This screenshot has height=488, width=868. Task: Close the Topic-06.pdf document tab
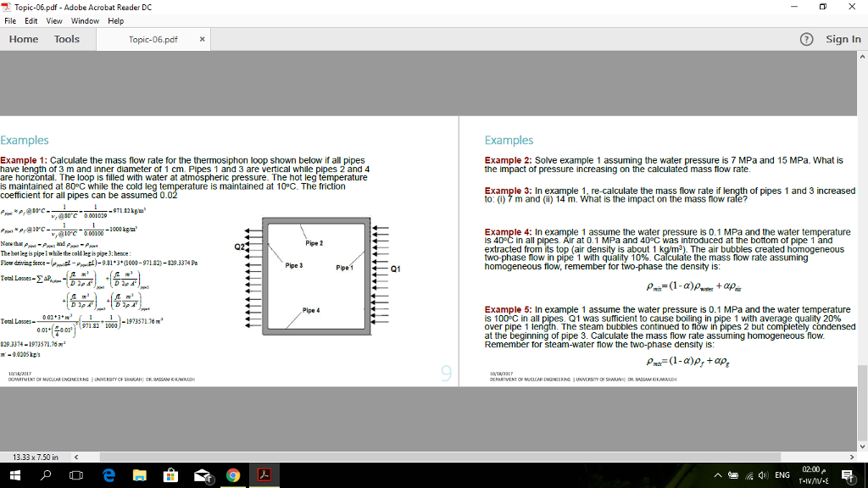tap(200, 39)
